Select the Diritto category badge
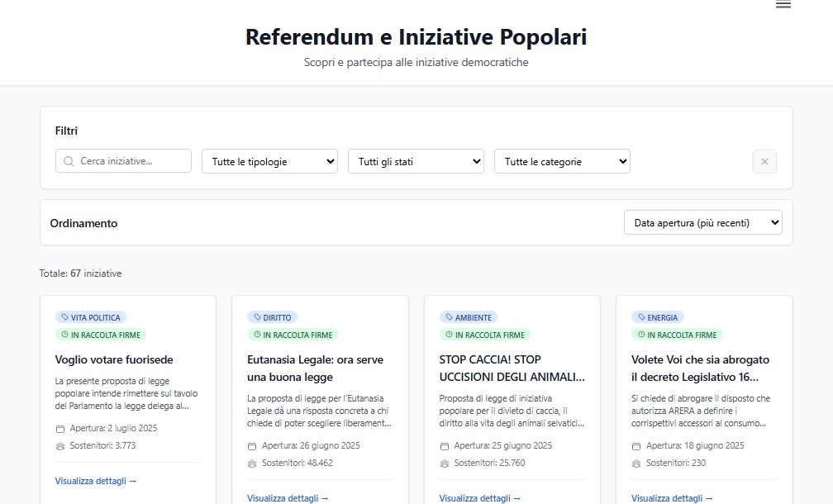 pyautogui.click(x=272, y=317)
